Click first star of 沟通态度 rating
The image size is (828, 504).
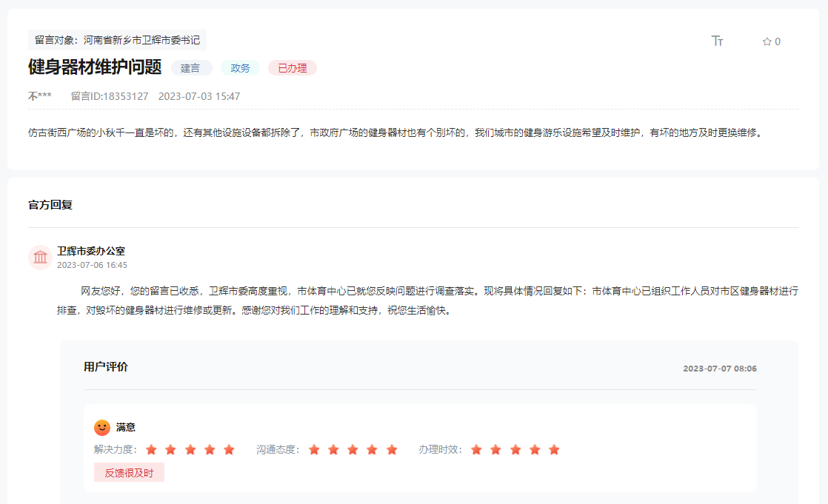pos(314,450)
